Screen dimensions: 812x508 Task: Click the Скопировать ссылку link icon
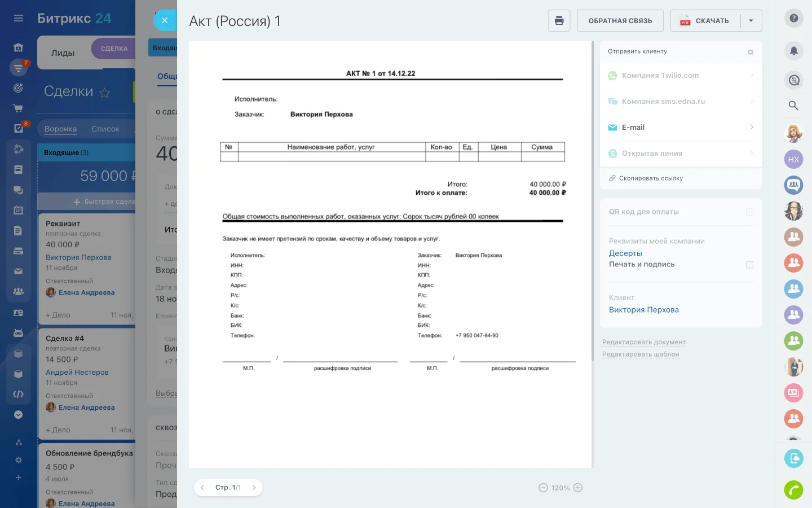coord(612,178)
